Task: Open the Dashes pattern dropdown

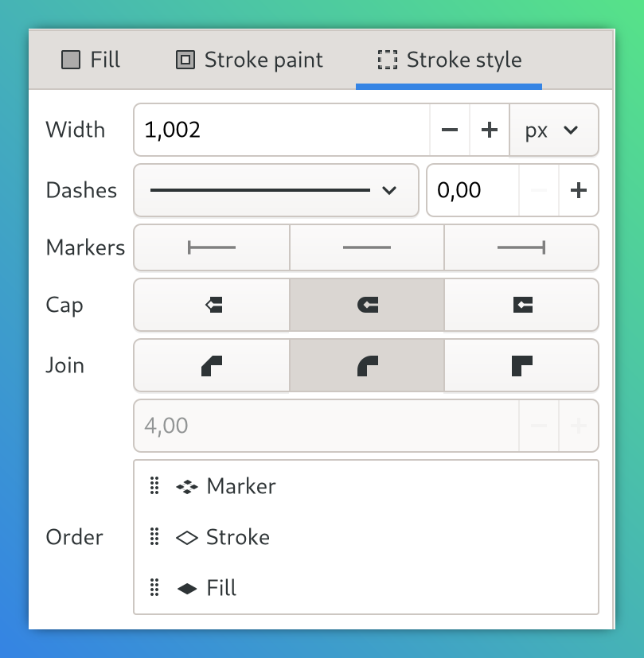Action: tap(275, 190)
